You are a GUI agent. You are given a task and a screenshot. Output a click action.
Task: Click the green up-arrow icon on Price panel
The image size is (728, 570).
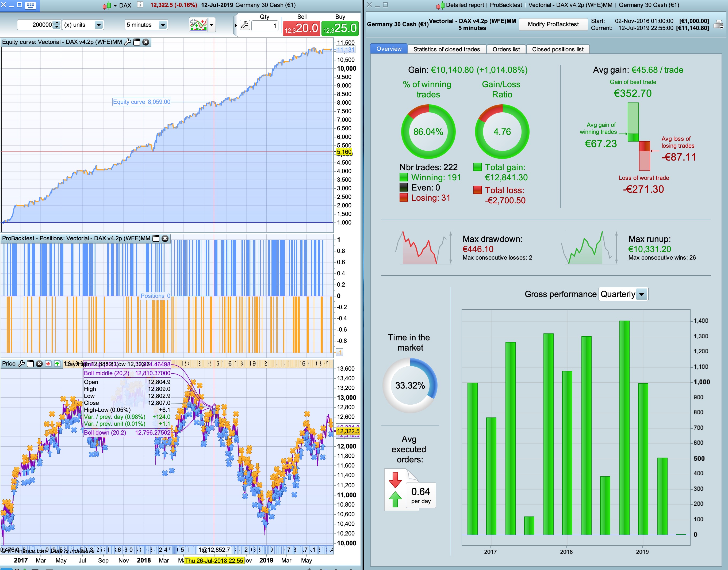[57, 364]
